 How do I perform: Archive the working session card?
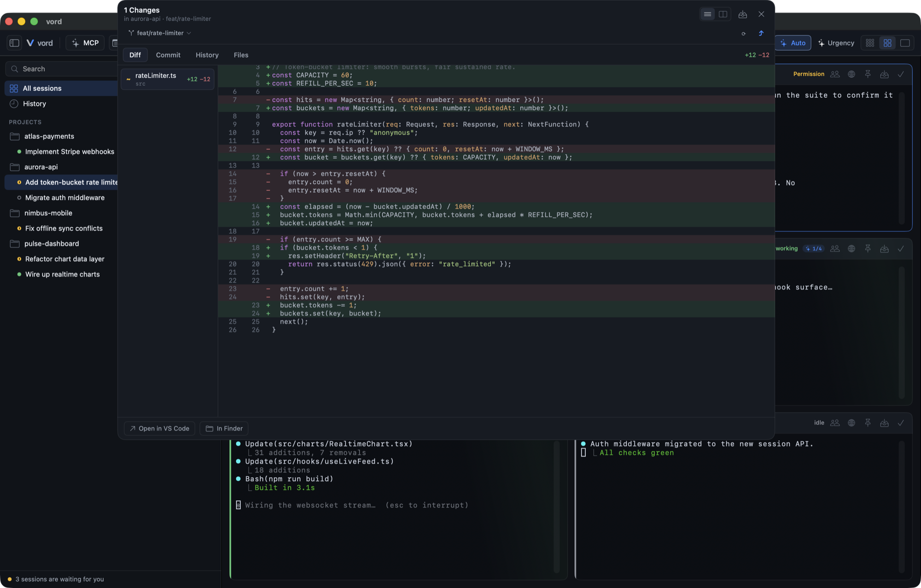[884, 249]
